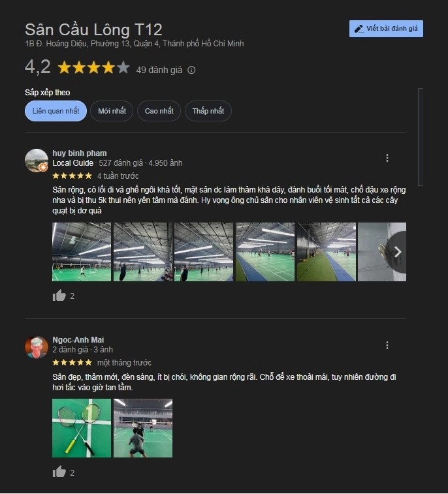Screen dimensions: 448x494
Task: Open the player on court photo thumbnail
Action: pyautogui.click(x=143, y=428)
